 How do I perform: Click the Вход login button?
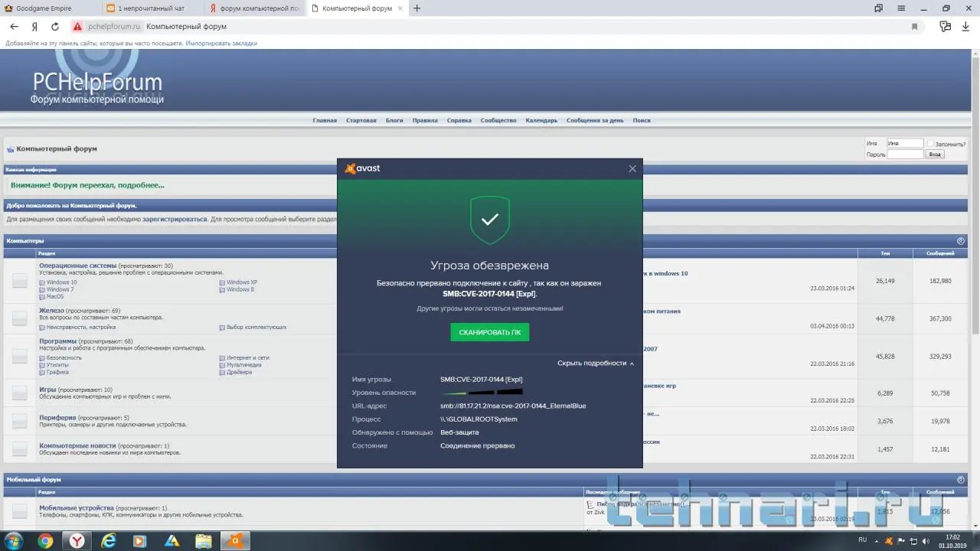(935, 154)
